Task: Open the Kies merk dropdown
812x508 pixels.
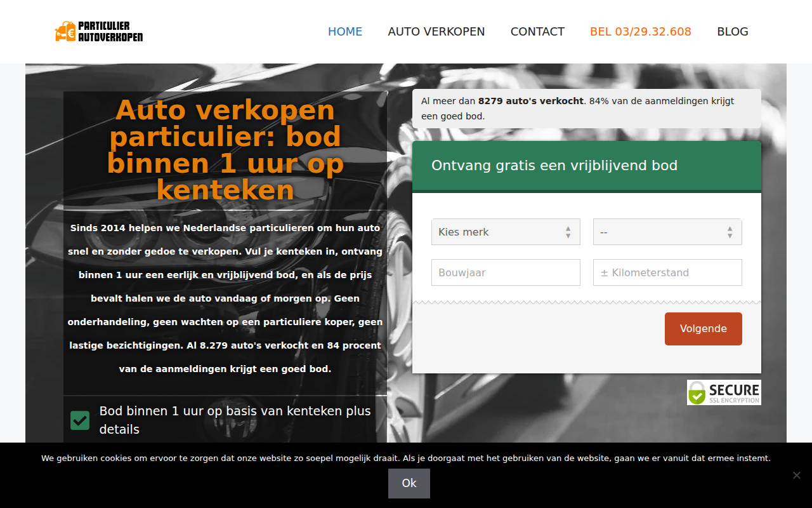Action: tap(506, 232)
